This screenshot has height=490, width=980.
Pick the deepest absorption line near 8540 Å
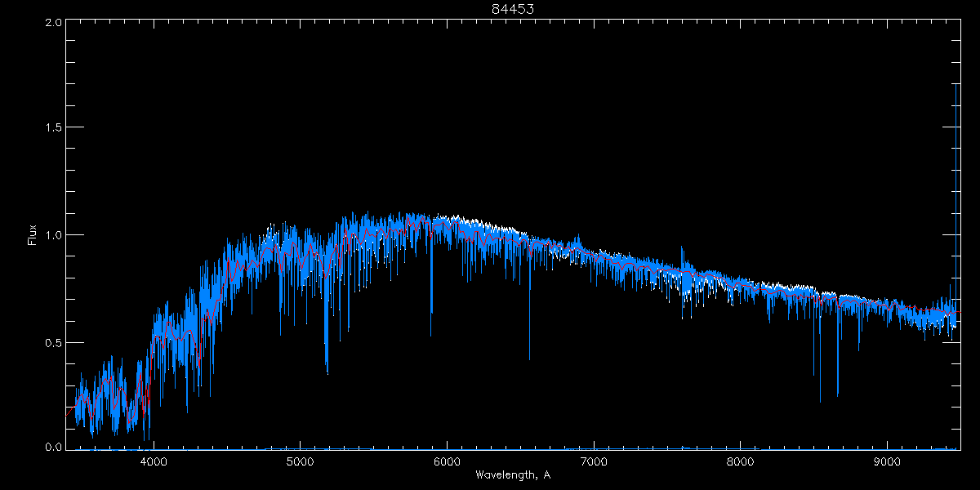(820, 399)
